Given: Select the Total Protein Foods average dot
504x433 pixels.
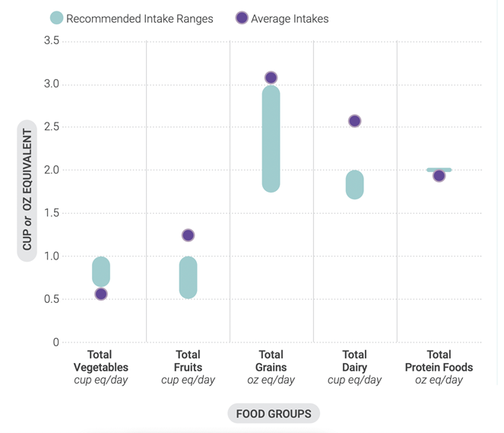Looking at the screenshot, I should [x=439, y=177].
